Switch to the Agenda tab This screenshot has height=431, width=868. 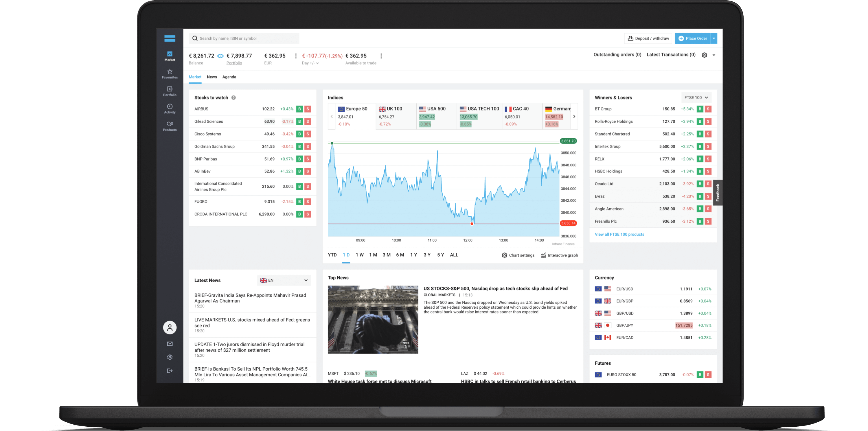229,77
